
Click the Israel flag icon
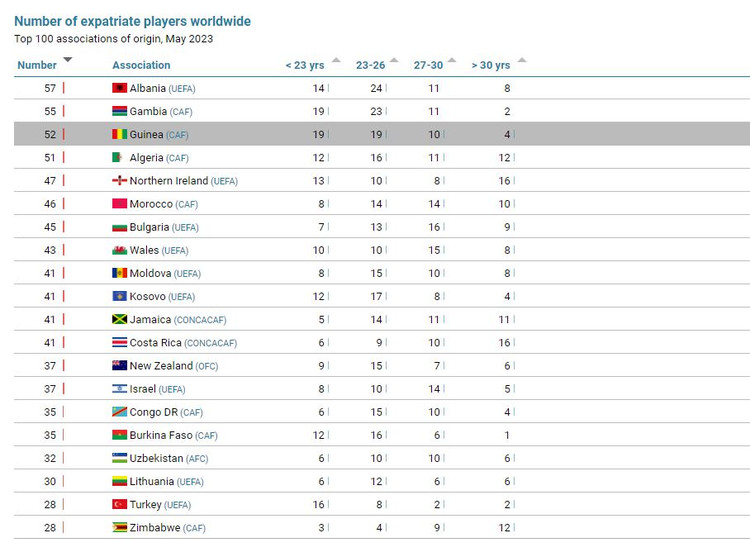tap(119, 389)
